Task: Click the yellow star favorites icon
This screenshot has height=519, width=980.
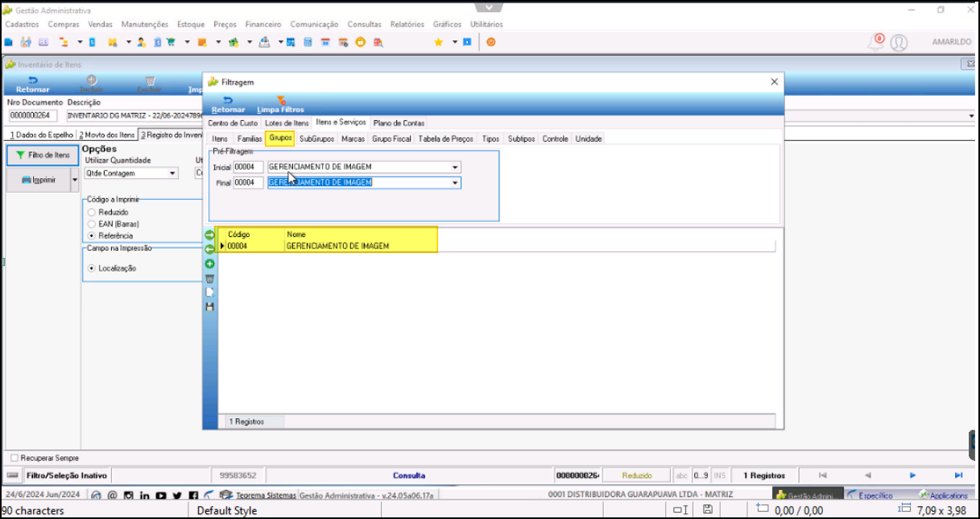Action: [439, 42]
